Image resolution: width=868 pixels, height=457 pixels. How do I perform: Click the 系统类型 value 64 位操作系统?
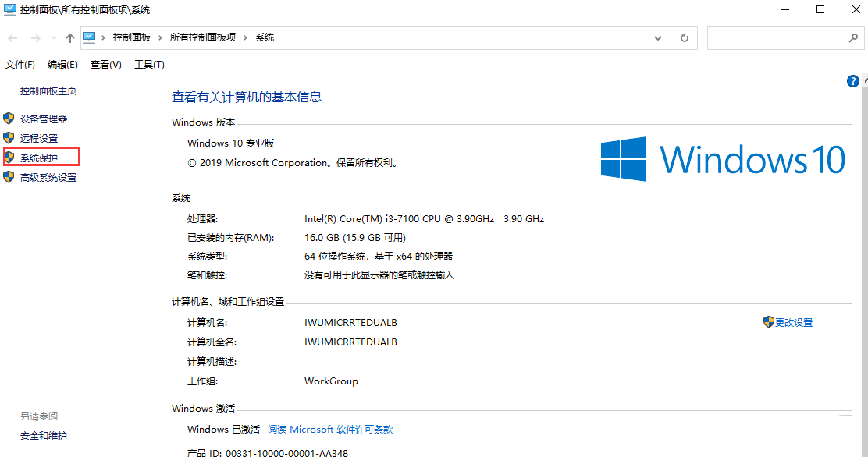(379, 257)
